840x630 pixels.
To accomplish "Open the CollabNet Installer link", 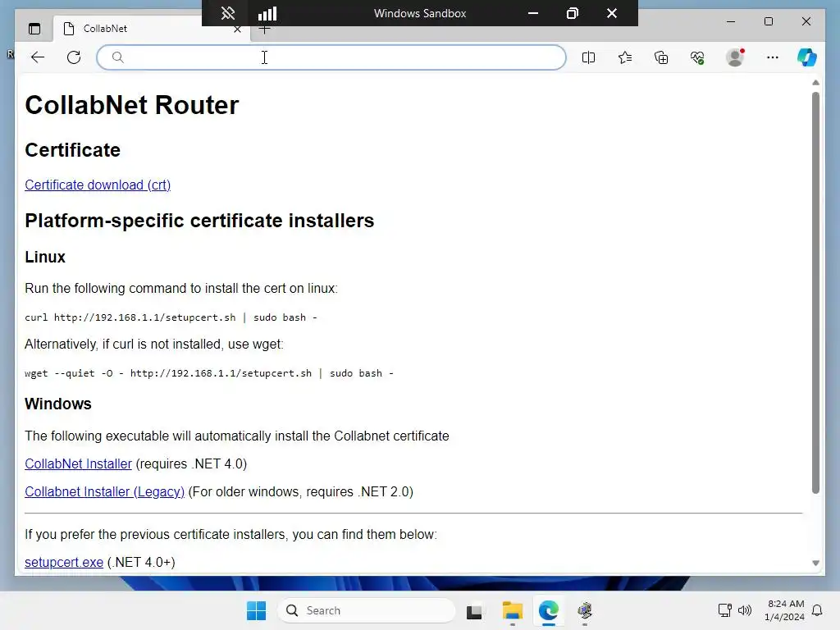I will [78, 464].
